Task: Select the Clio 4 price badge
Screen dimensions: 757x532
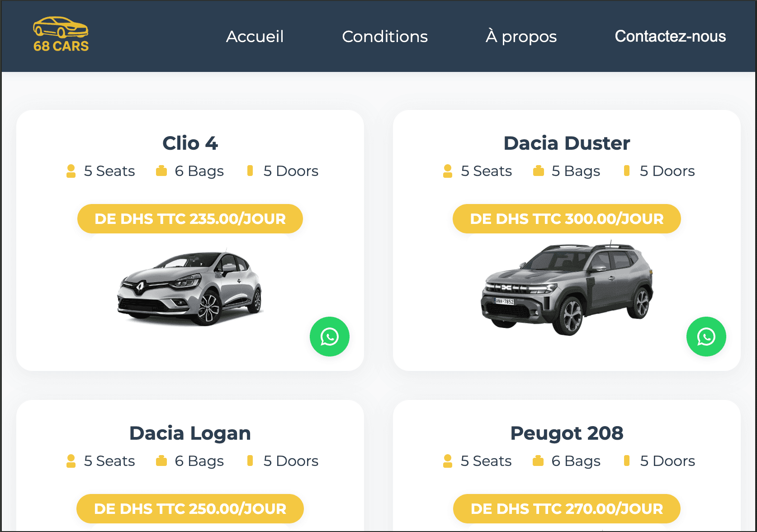Action: (190, 218)
